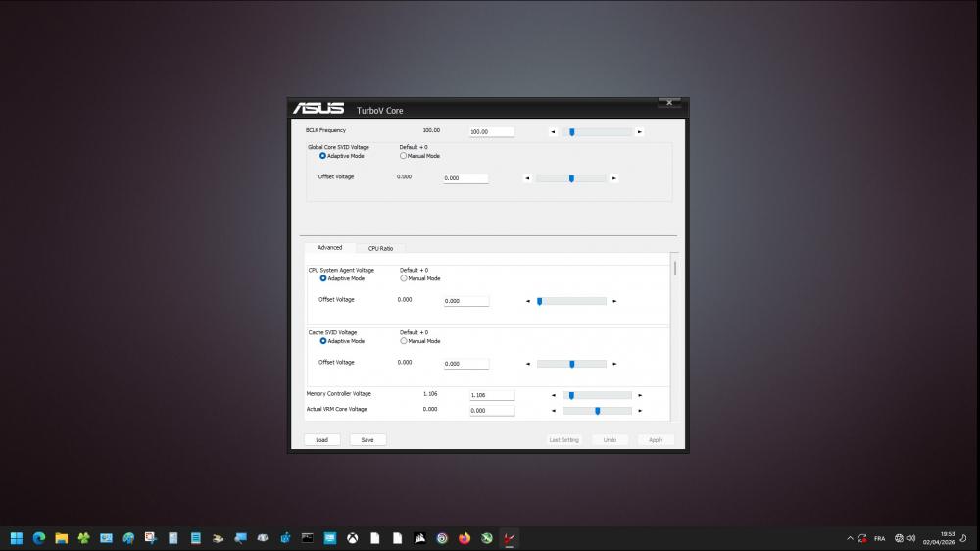980x551 pixels.
Task: Open Firefox from the taskbar
Action: [x=465, y=538]
